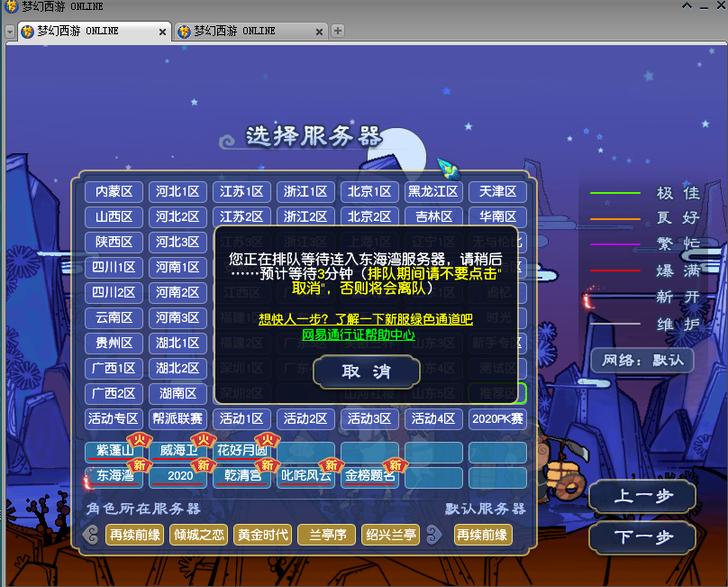Choose the 叱咤风云 server
This screenshot has height=587, width=728.
click(x=305, y=476)
